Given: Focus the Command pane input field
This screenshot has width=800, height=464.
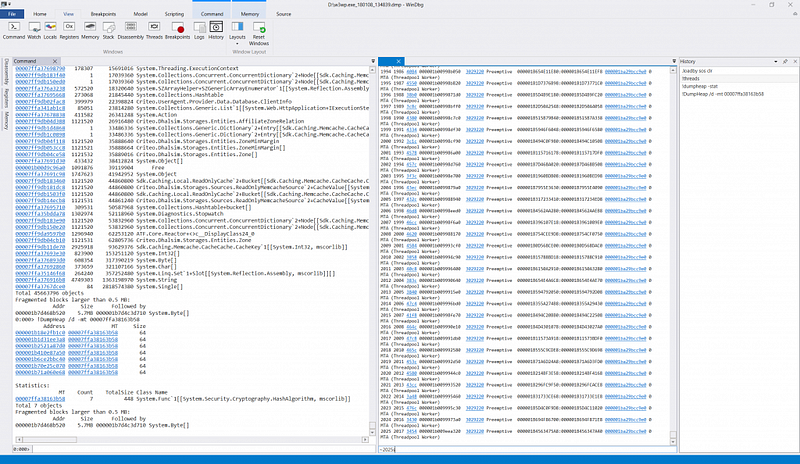Looking at the screenshot, I should pyautogui.click(x=204, y=449).
